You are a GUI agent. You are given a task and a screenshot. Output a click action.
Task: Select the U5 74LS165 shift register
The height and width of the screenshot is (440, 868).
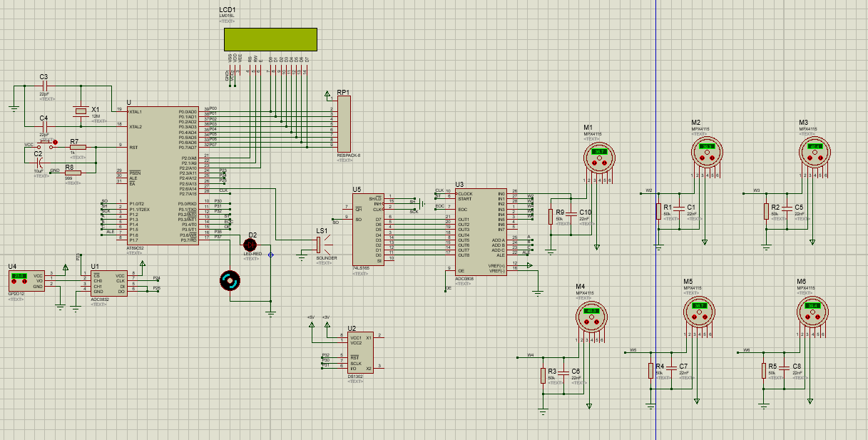coord(368,229)
